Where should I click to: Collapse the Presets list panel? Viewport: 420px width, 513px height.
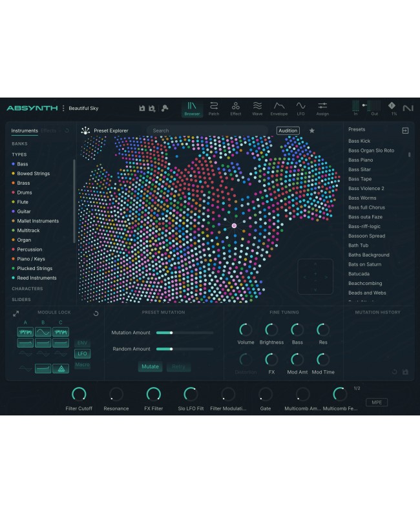coord(405,131)
